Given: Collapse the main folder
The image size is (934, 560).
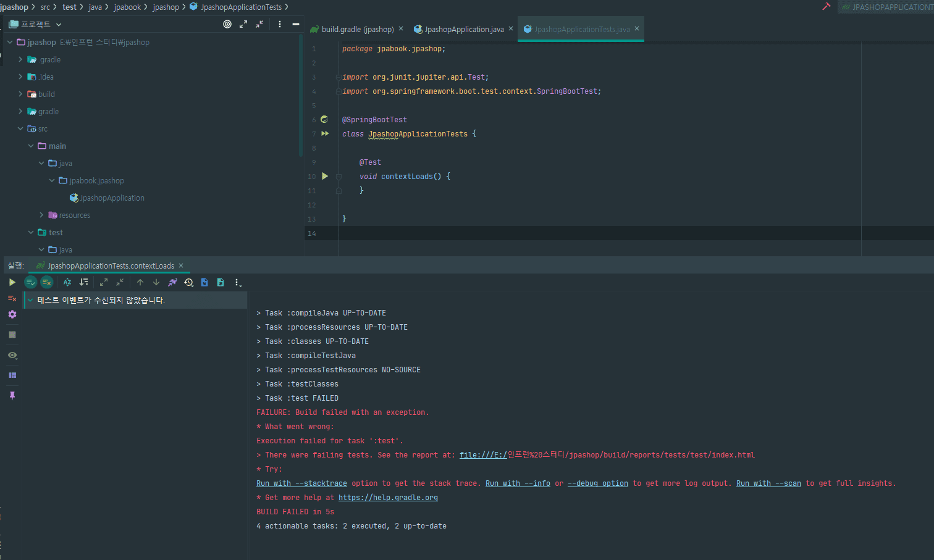Looking at the screenshot, I should [x=31, y=146].
